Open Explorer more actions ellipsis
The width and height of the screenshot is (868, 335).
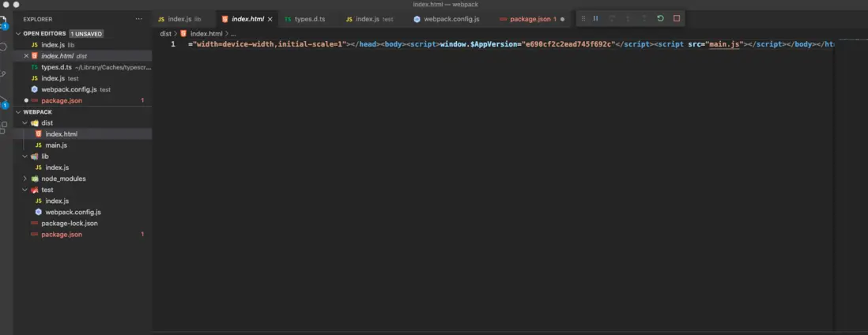(x=138, y=19)
